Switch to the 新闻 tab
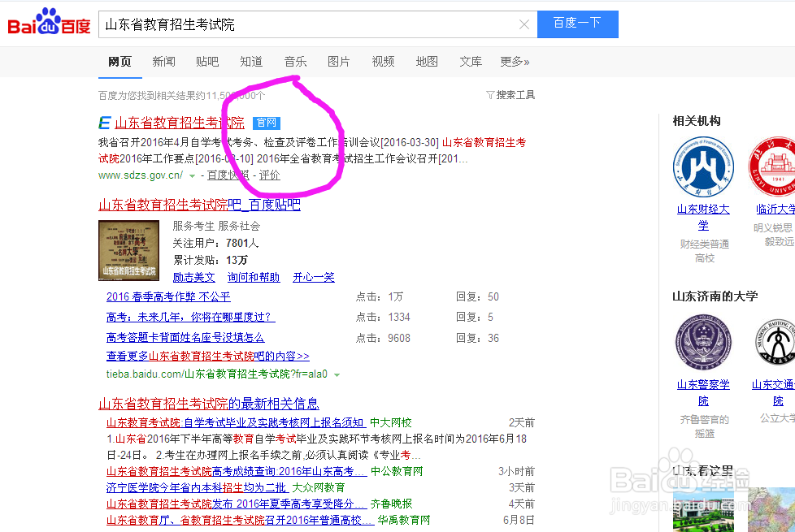Viewport: 795px width, 532px height. tap(163, 62)
